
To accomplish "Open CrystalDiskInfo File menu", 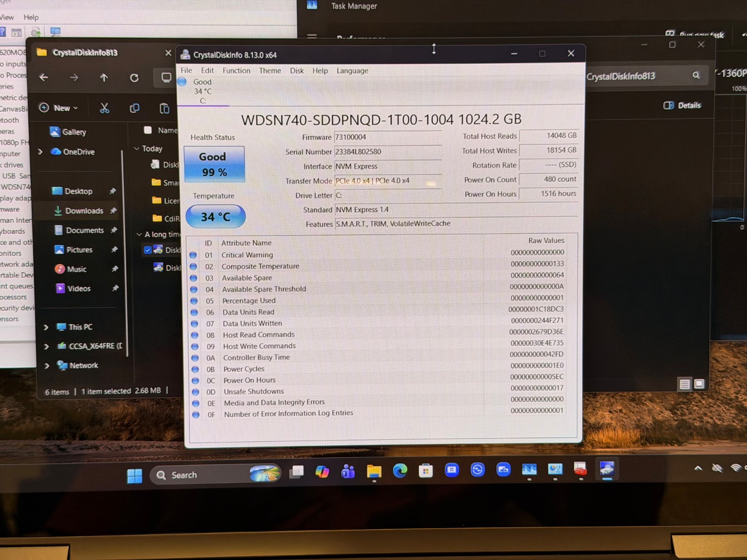I will 186,70.
